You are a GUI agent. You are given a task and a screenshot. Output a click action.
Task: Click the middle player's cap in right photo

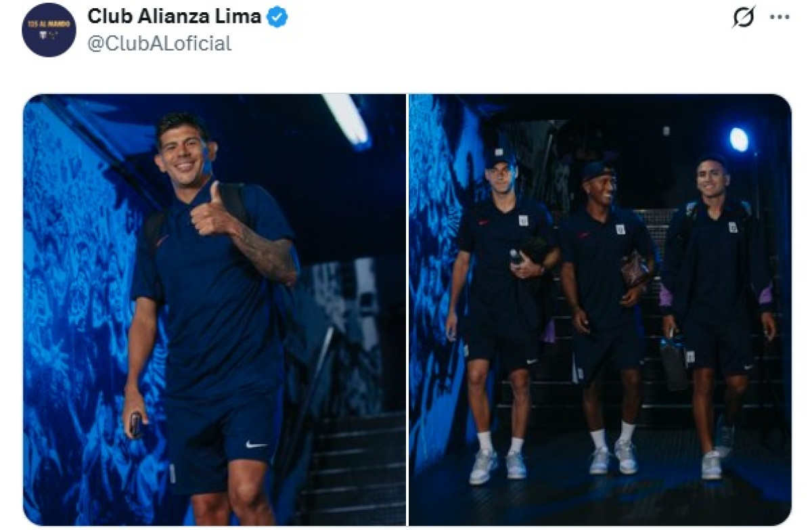598,169
